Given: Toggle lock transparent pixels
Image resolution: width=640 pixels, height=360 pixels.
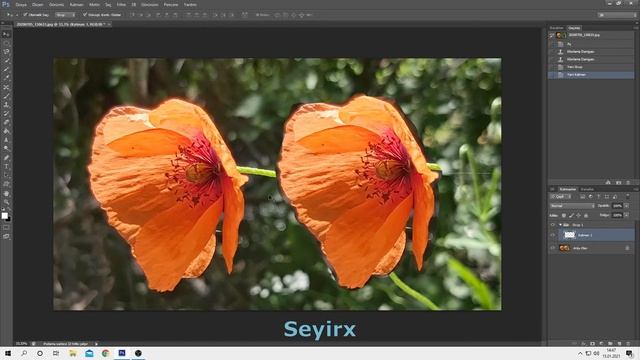Looking at the screenshot, I should [x=564, y=216].
